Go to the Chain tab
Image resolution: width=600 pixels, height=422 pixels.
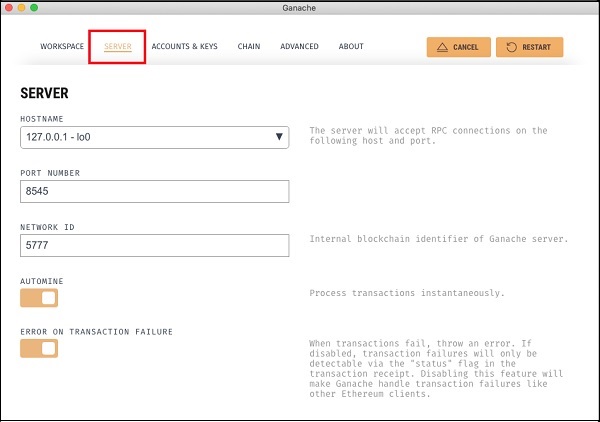249,46
